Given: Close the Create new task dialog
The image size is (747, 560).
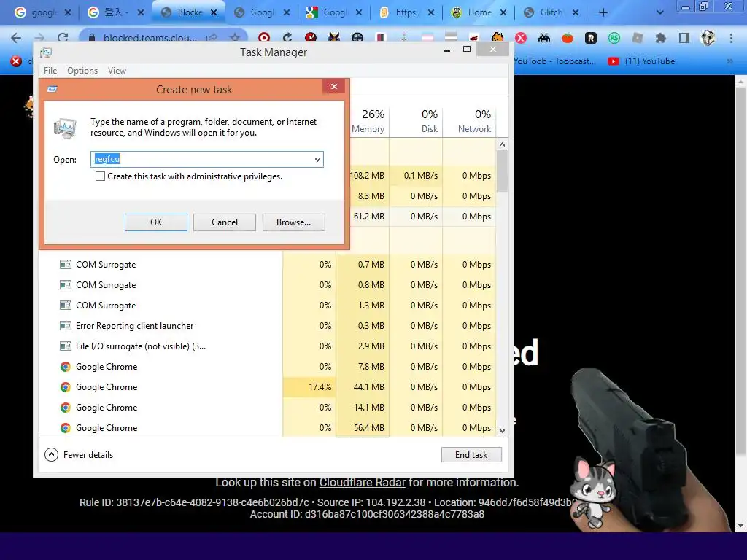Looking at the screenshot, I should [334, 86].
